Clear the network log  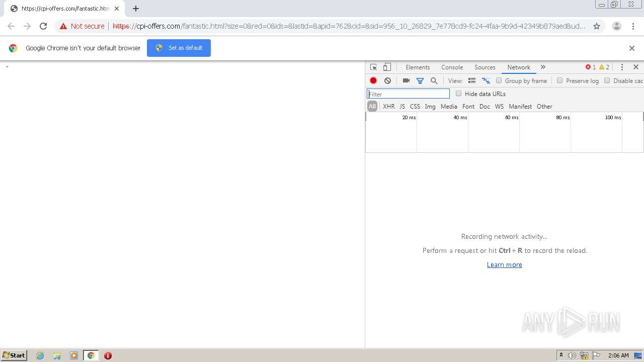click(387, 80)
